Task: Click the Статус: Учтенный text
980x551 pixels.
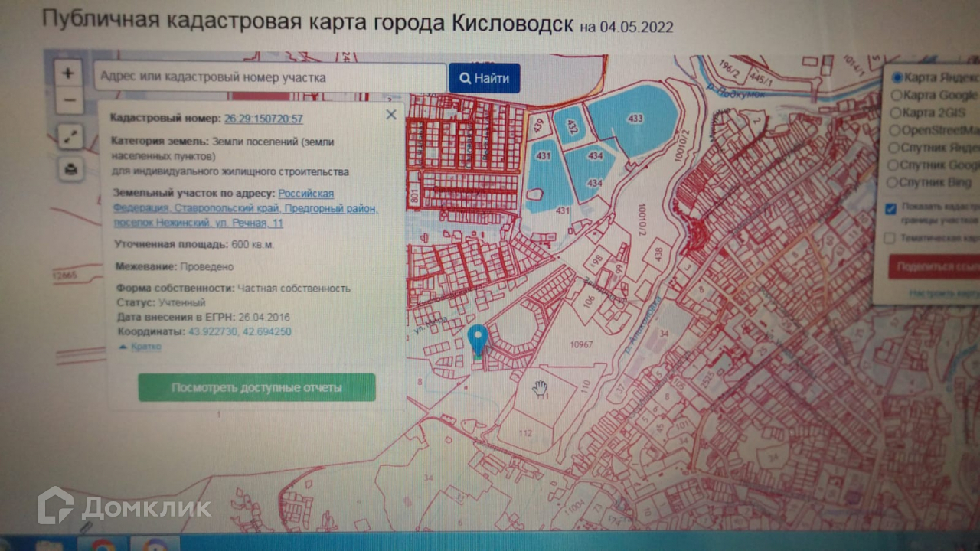Action: click(162, 303)
